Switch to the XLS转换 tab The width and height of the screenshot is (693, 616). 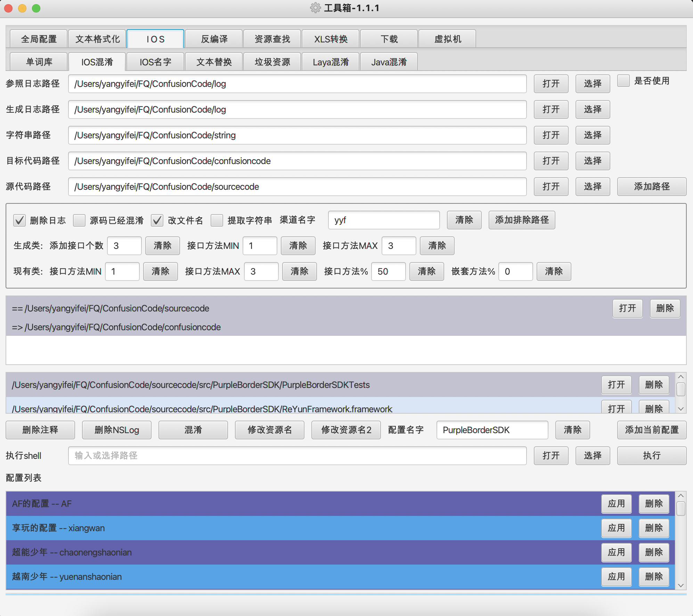pos(331,39)
